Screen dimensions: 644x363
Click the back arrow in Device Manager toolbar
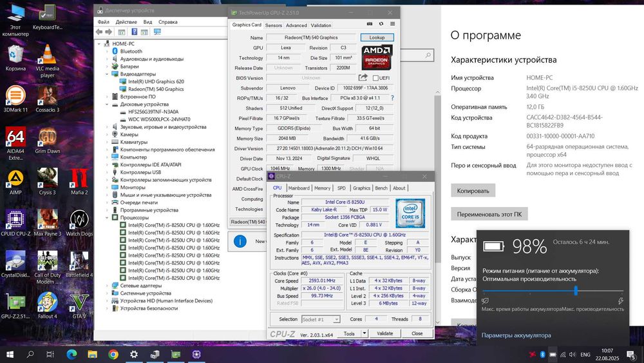tap(99, 32)
